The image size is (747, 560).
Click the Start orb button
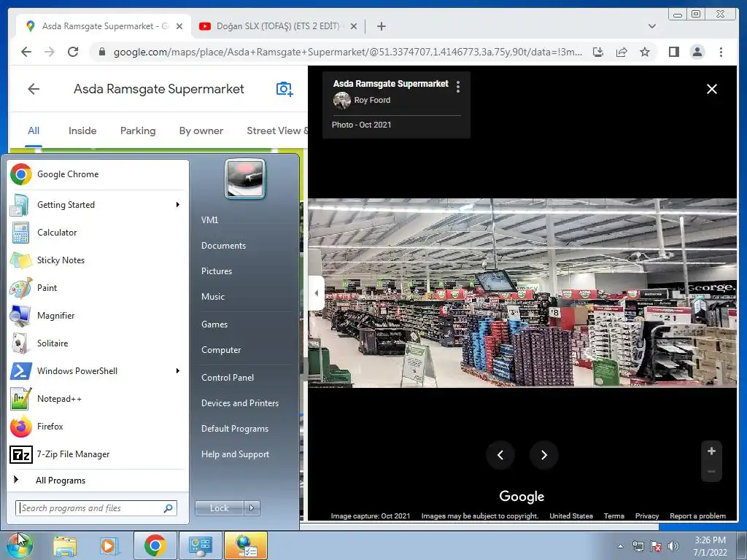click(x=19, y=545)
